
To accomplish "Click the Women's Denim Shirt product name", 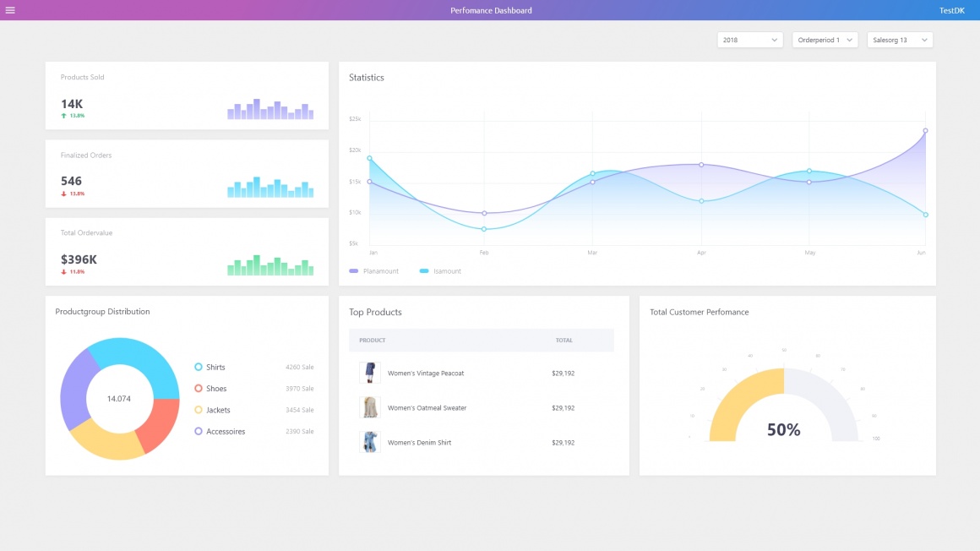I will [x=419, y=443].
